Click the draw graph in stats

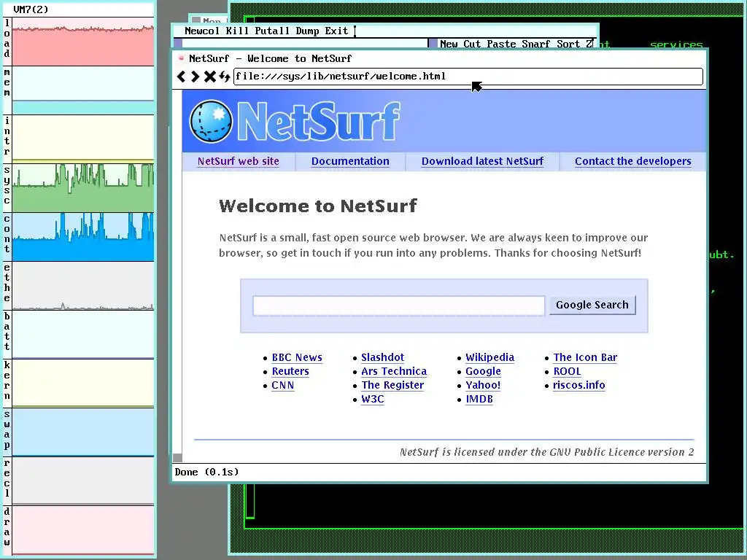pos(83,530)
